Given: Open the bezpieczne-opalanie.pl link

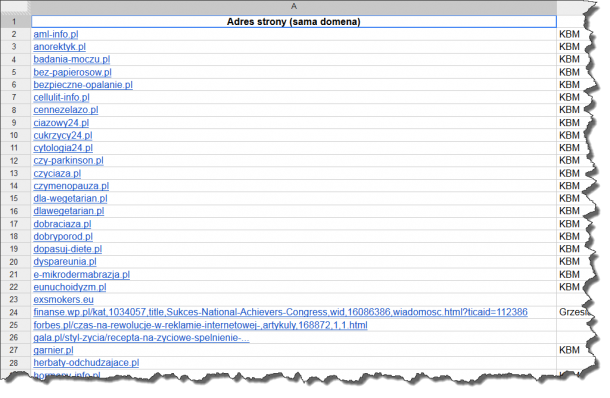Looking at the screenshot, I should pos(83,85).
